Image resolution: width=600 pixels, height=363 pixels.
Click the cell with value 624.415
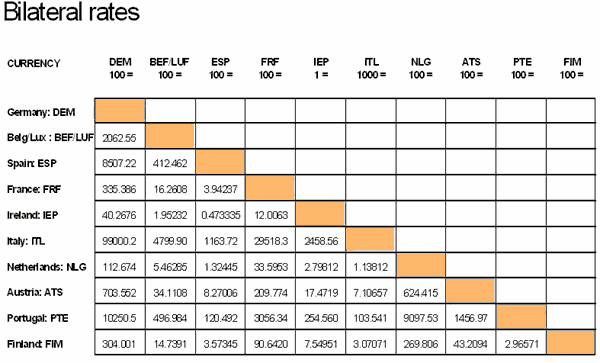(421, 293)
